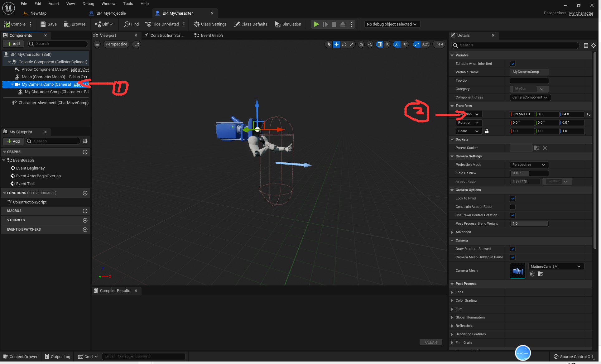
Task: Uncheck Camera Mesh Hidden in Game
Action: (513, 257)
